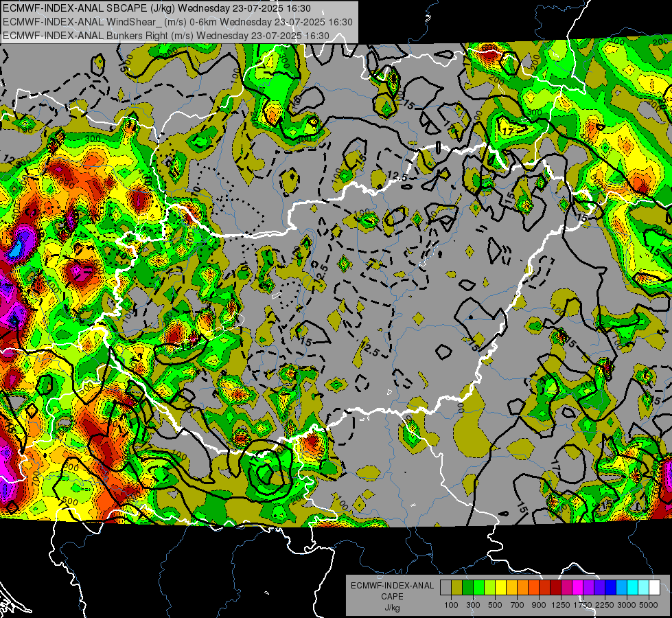The image size is (672, 618).
Task: Click the 3000 value on legend scale
Action: coord(627,605)
